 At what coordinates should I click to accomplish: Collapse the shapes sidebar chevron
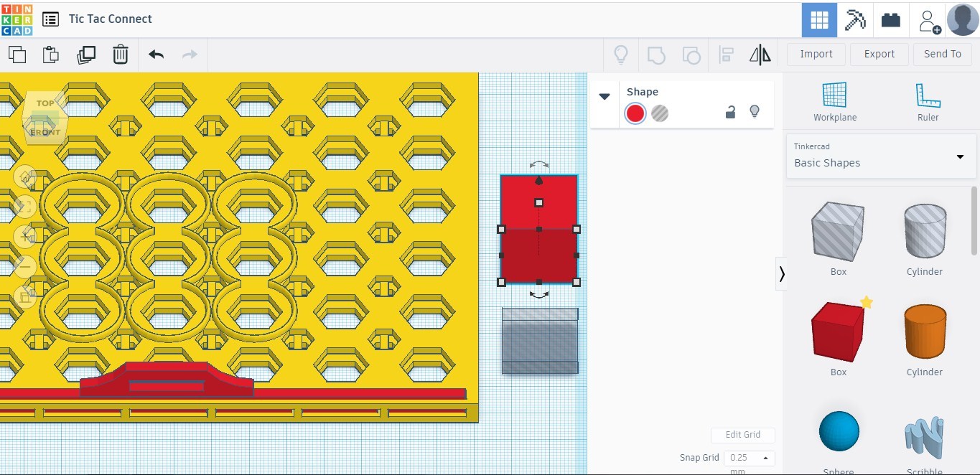click(x=782, y=273)
